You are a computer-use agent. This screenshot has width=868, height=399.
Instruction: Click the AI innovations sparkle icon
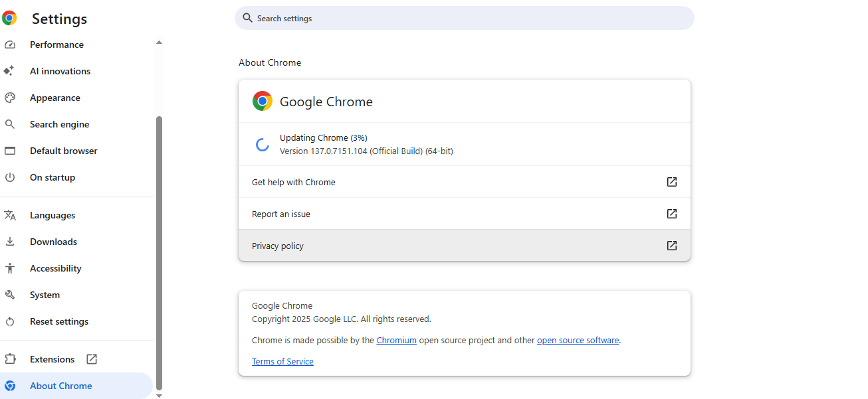pos(11,71)
